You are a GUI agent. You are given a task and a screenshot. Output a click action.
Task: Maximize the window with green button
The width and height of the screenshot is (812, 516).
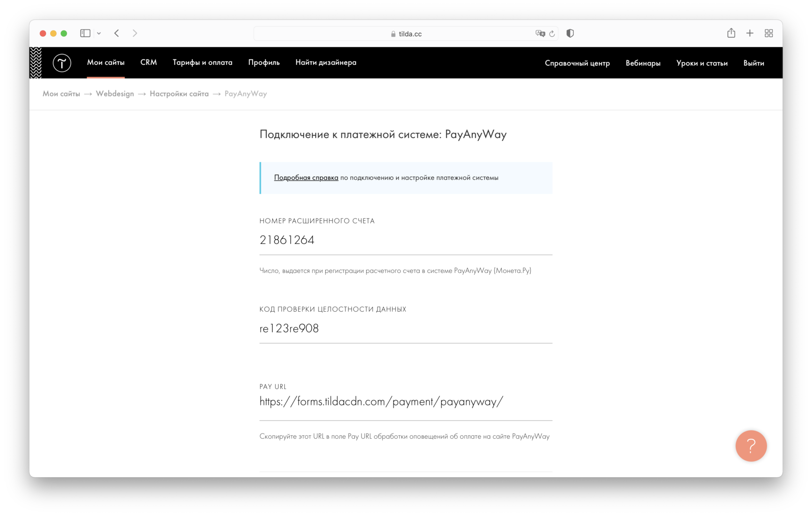point(64,33)
